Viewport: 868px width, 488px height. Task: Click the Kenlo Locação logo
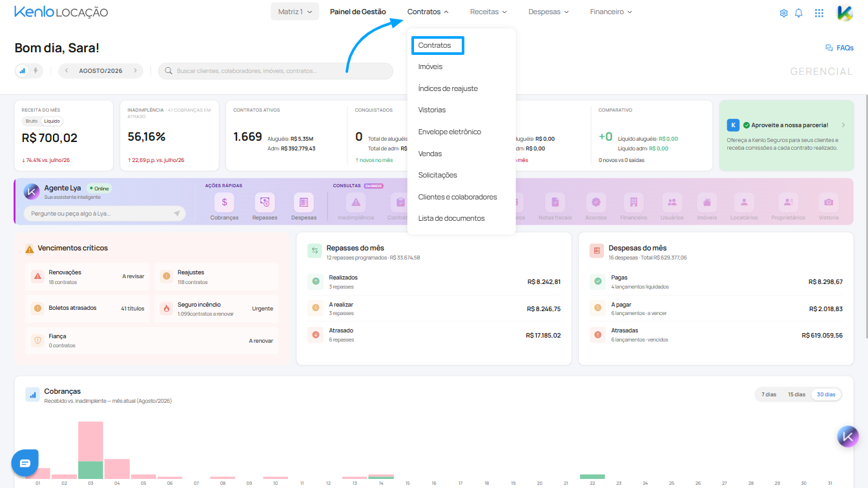click(61, 12)
